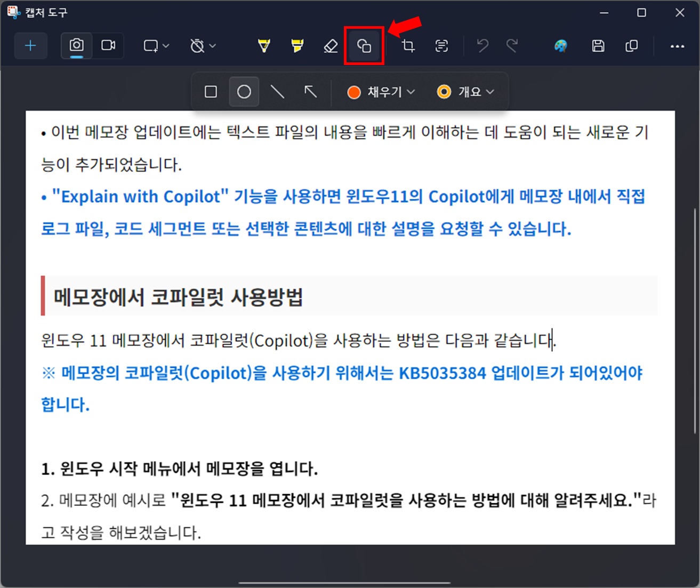The height and width of the screenshot is (588, 700).
Task: Click the heading 메모장에서 코파일럿 사용방법
Action: [178, 296]
